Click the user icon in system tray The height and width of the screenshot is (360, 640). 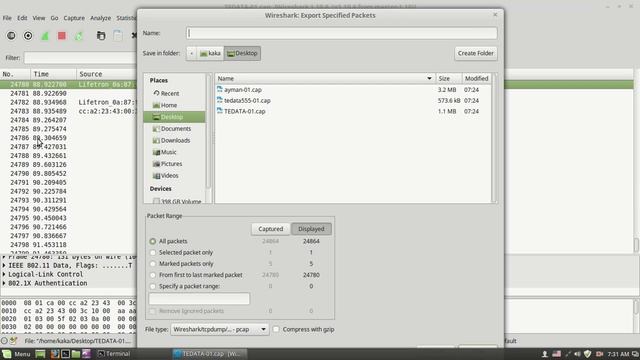tap(544, 354)
